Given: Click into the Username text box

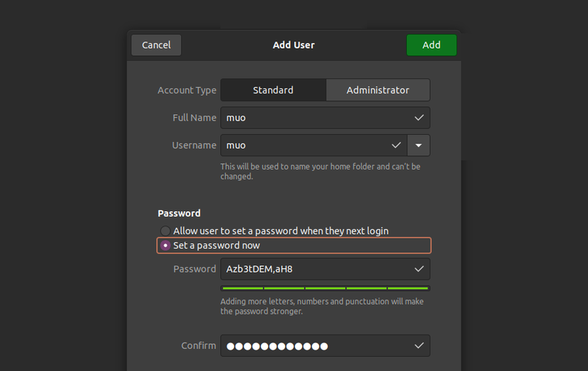Looking at the screenshot, I should 306,146.
